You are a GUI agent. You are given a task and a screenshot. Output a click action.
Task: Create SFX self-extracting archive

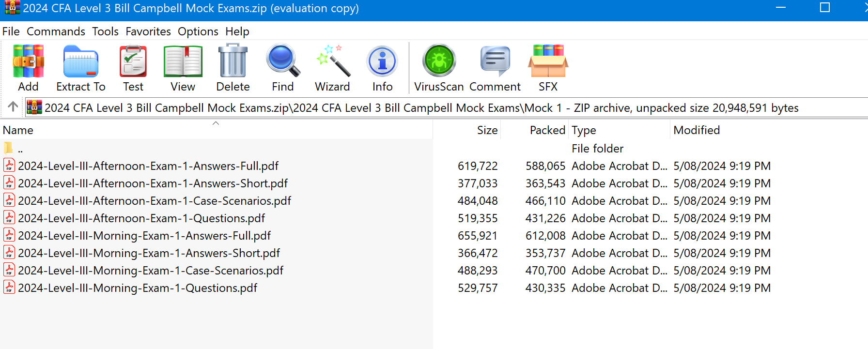(x=548, y=62)
